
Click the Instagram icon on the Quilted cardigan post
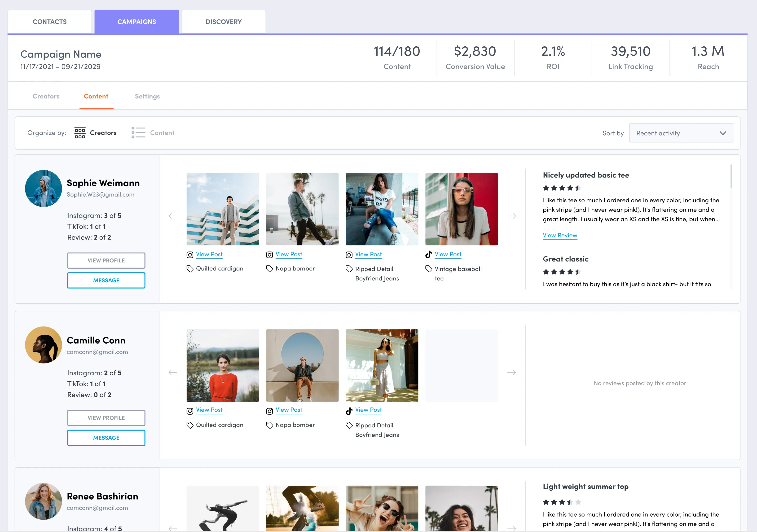(x=189, y=254)
